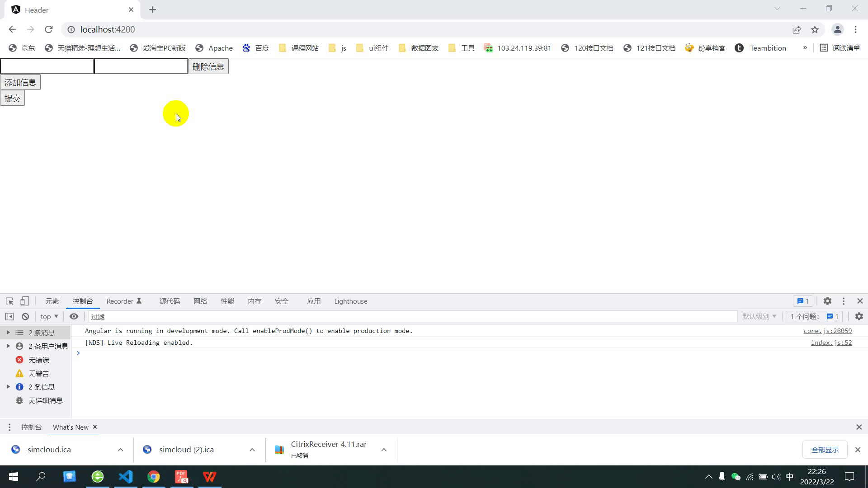This screenshot has height=488, width=868.
Task: Clear the console with the ban icon
Action: tap(25, 317)
